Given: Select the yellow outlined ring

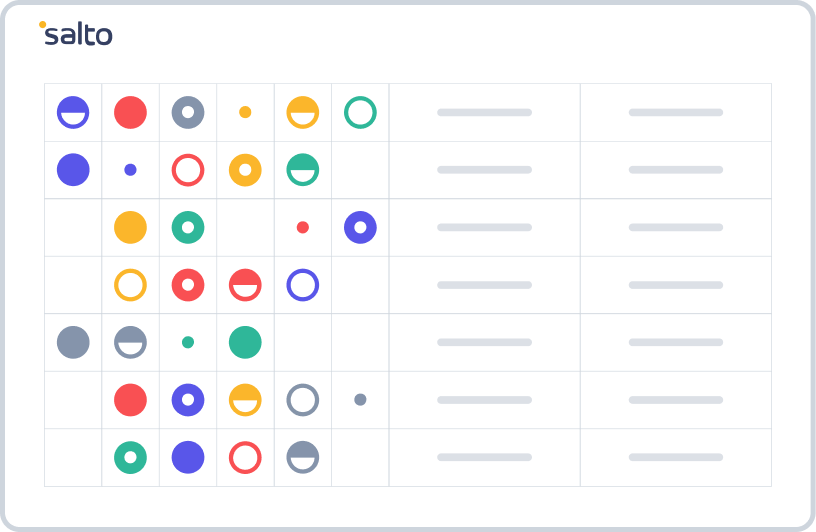Looking at the screenshot, I should [130, 285].
